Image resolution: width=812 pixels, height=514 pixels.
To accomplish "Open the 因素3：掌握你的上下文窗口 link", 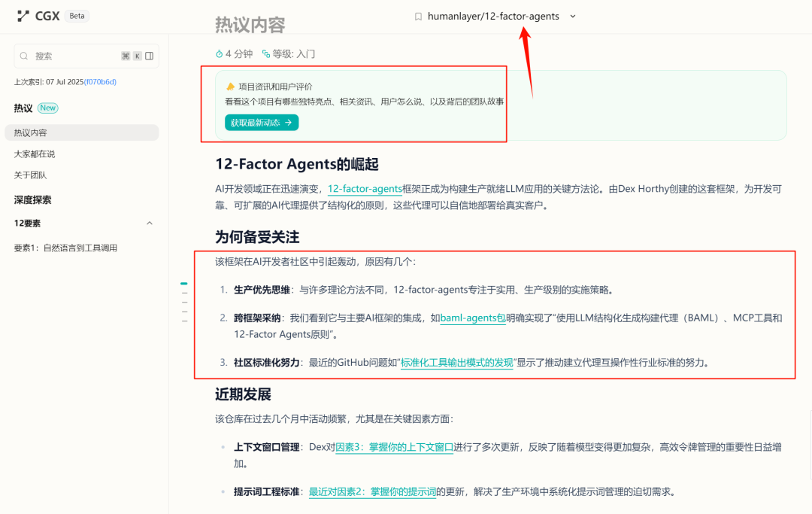I will [395, 447].
